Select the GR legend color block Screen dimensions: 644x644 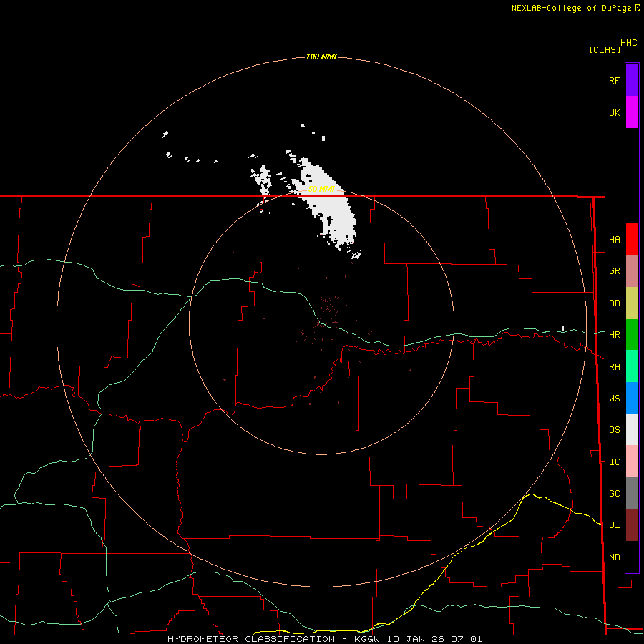632,271
